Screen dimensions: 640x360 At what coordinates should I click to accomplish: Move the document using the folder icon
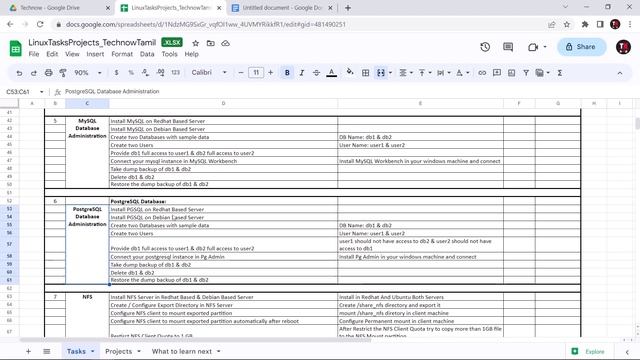point(211,43)
